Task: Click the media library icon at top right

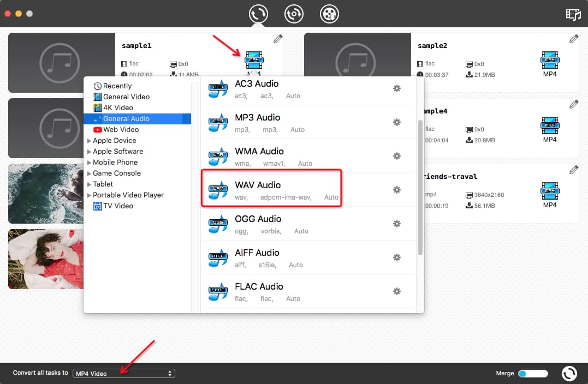Action: [x=573, y=15]
